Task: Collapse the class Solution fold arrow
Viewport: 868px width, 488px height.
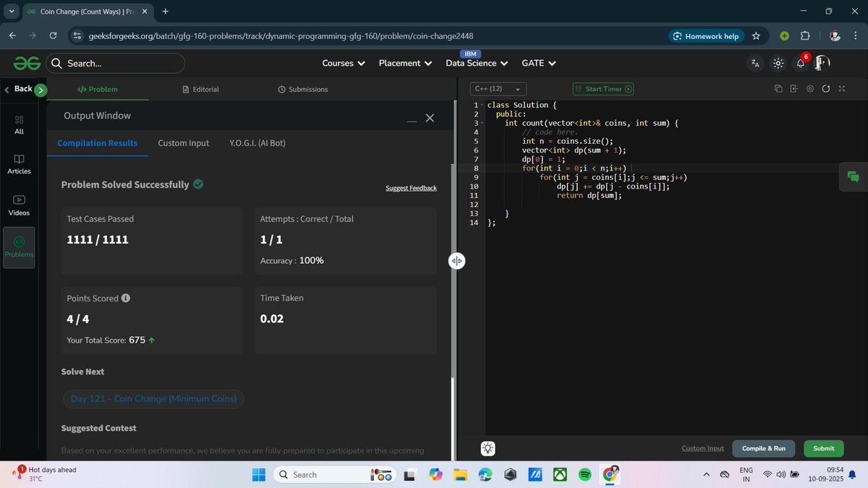Action: [x=482, y=106]
